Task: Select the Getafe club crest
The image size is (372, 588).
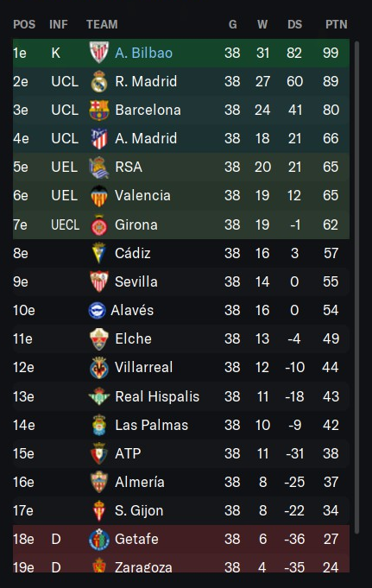Action: click(x=99, y=540)
